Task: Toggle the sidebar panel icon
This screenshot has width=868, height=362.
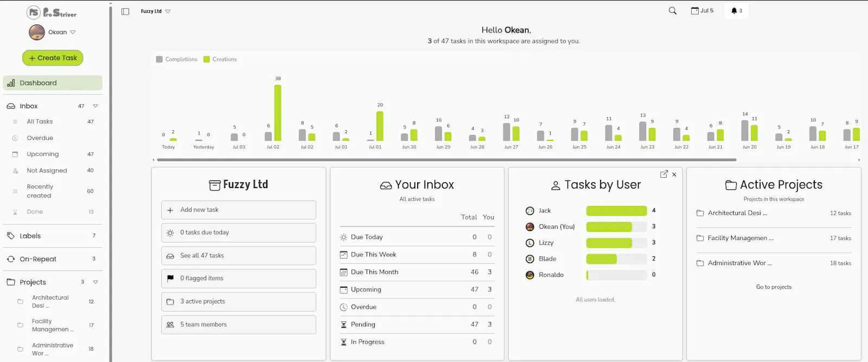Action: pyautogui.click(x=125, y=11)
